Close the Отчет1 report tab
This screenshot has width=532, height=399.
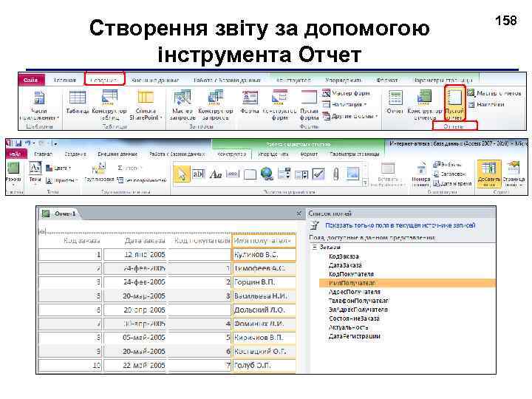(x=299, y=214)
